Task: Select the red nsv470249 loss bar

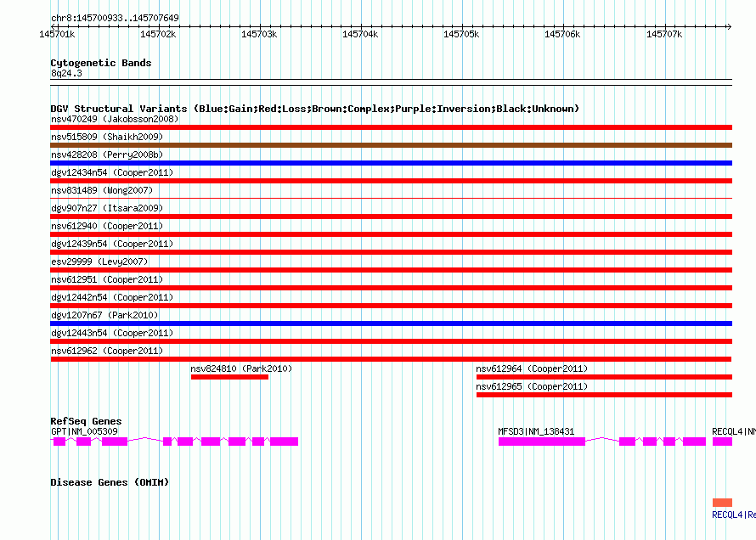Action: (391, 127)
